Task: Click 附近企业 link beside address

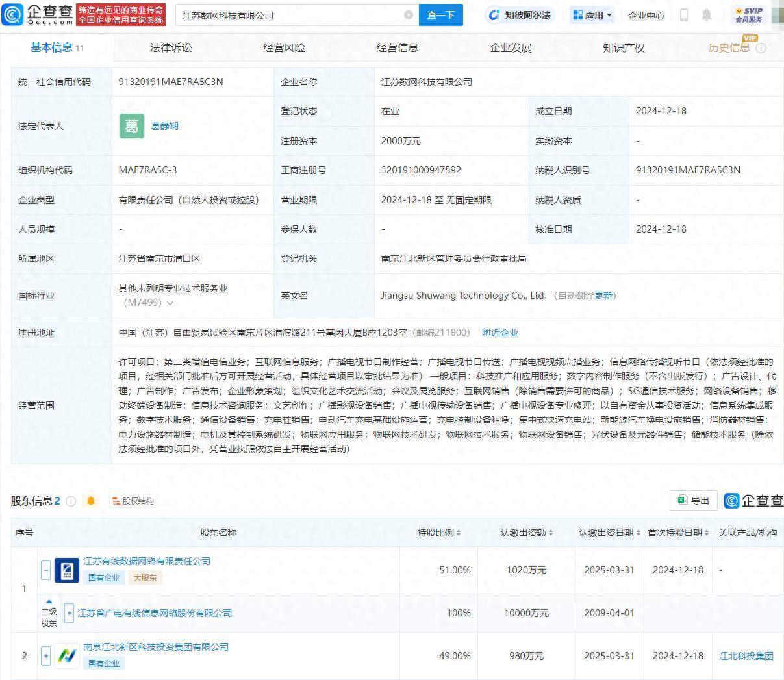Action: (x=499, y=333)
